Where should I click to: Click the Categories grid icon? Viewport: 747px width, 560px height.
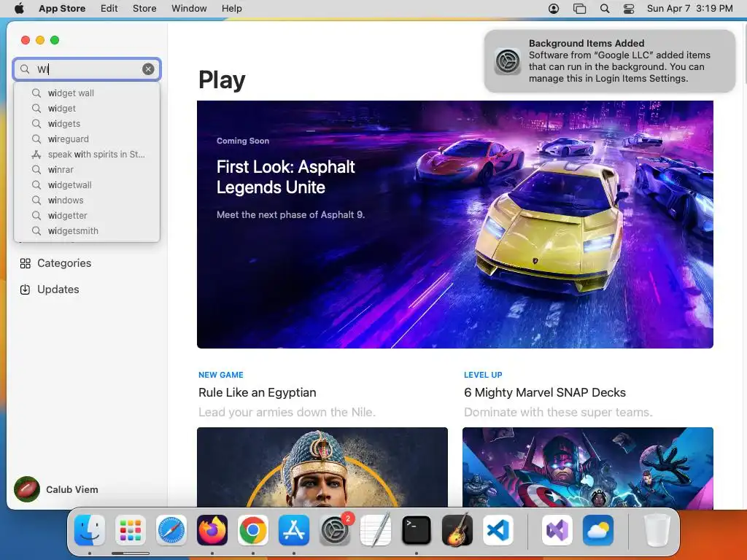pyautogui.click(x=26, y=263)
